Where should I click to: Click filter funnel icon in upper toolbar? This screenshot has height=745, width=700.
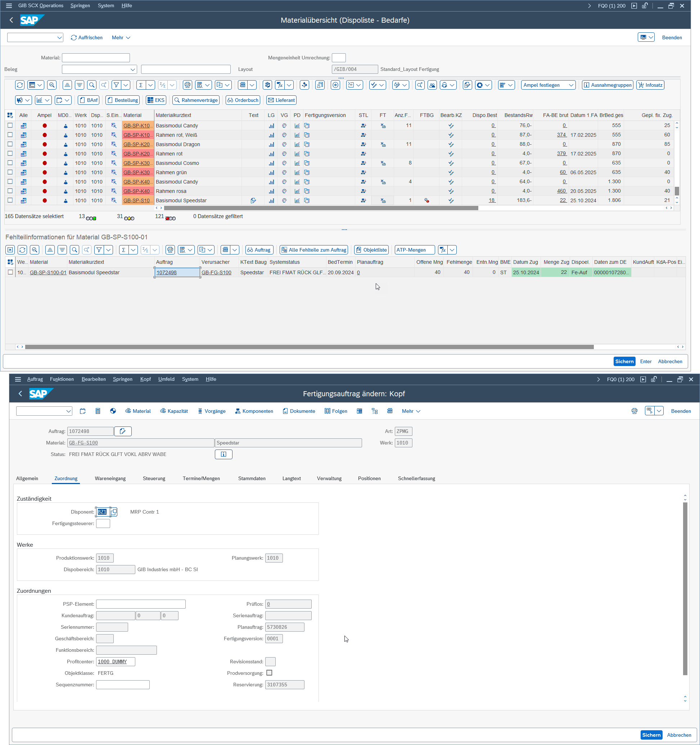point(116,85)
